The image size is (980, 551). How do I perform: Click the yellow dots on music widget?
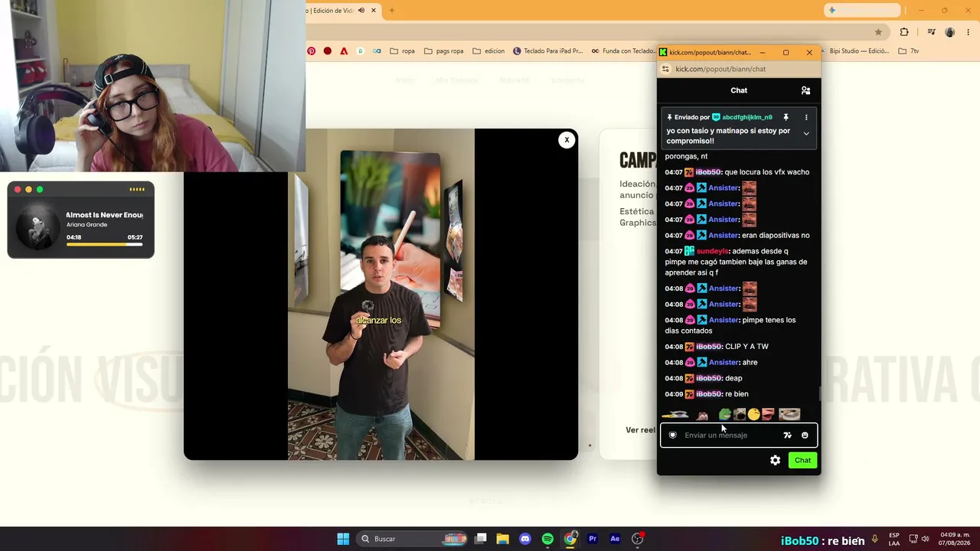point(137,189)
